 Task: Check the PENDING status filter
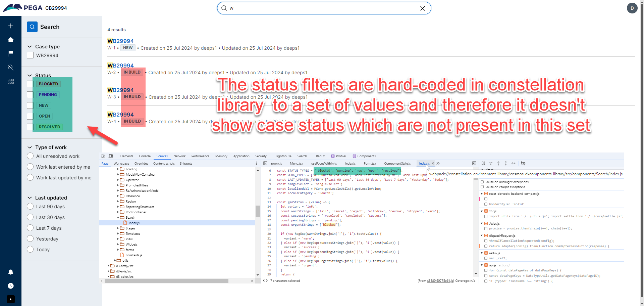[x=30, y=95]
